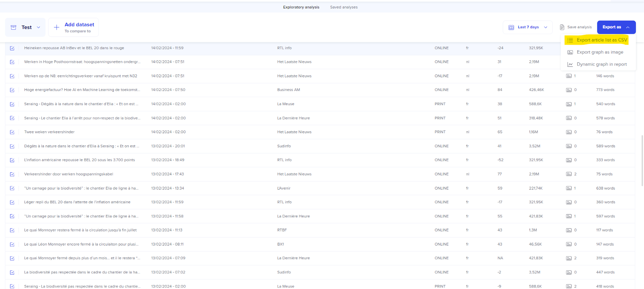Screen dimensions: 644x289
Task: Click image icon in the Sudinfo 13/02/2024 20:01 row
Action: (x=569, y=146)
